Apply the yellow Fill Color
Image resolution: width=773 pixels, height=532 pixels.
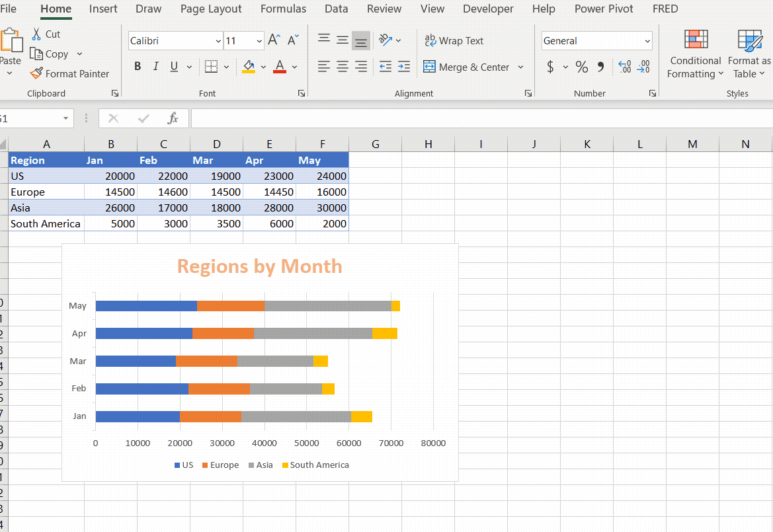point(249,67)
